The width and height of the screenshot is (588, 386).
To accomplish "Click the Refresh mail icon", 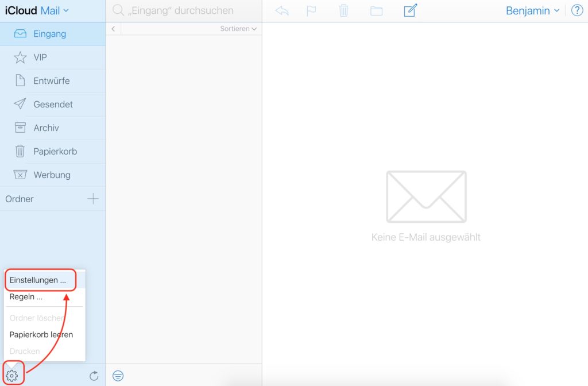I will pyautogui.click(x=94, y=376).
